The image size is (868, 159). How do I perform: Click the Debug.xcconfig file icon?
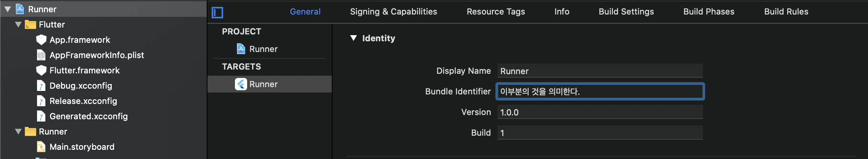coord(41,86)
